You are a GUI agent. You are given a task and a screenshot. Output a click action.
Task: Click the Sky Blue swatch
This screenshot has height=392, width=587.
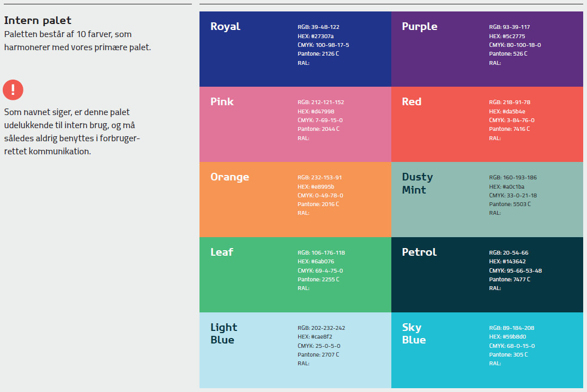487,351
